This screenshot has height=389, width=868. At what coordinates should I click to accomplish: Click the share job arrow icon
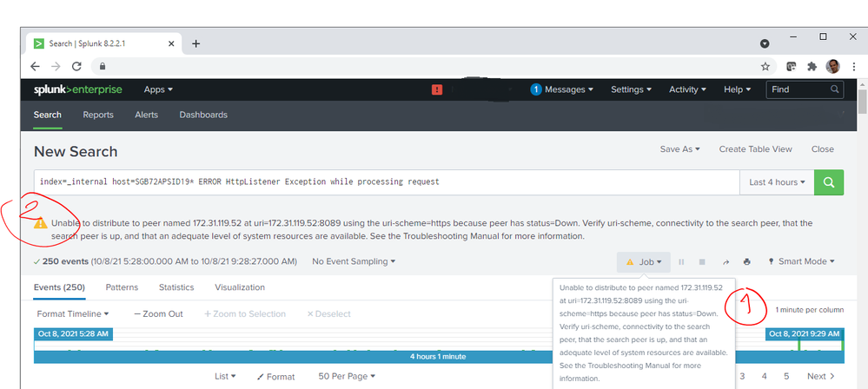point(726,261)
